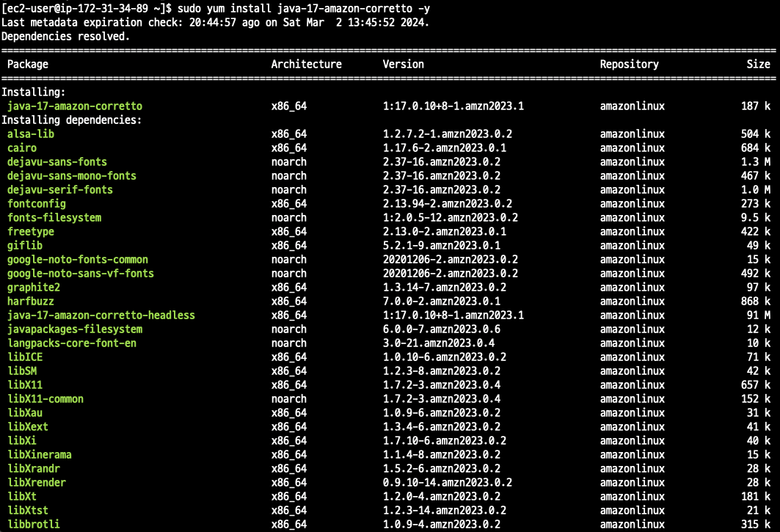Viewport: 780px width, 532px height.
Task: Click the 'Size' column header
Action: click(x=758, y=64)
